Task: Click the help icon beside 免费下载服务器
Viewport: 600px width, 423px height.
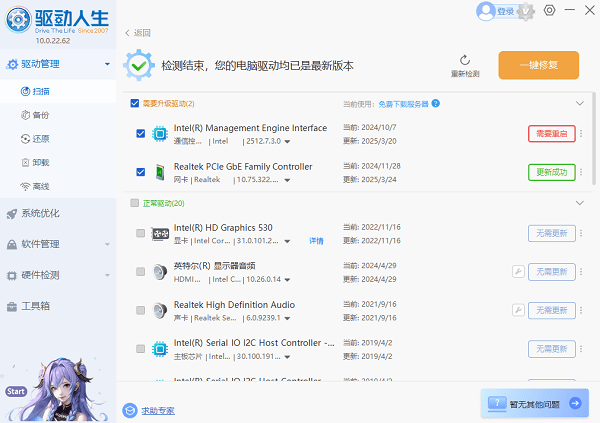Action: coord(436,103)
